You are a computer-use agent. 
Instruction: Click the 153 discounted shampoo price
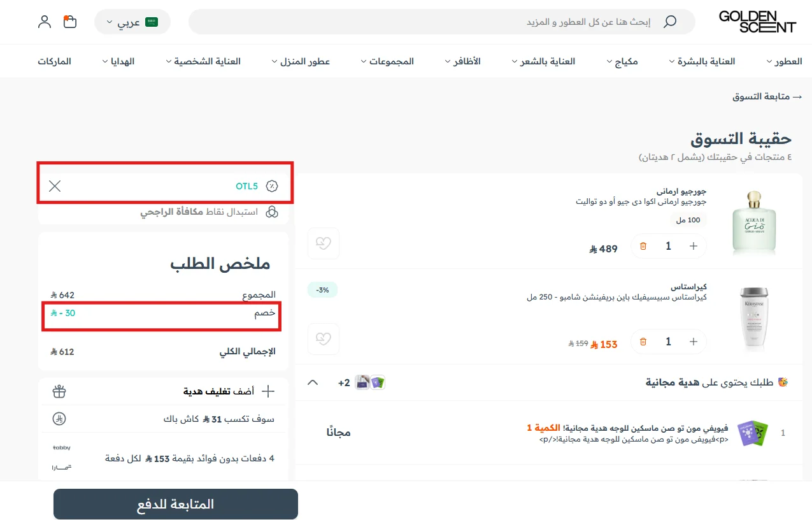point(604,344)
